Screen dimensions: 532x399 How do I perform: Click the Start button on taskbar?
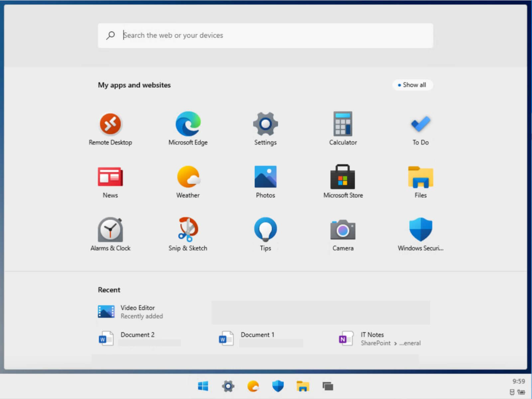pyautogui.click(x=203, y=386)
